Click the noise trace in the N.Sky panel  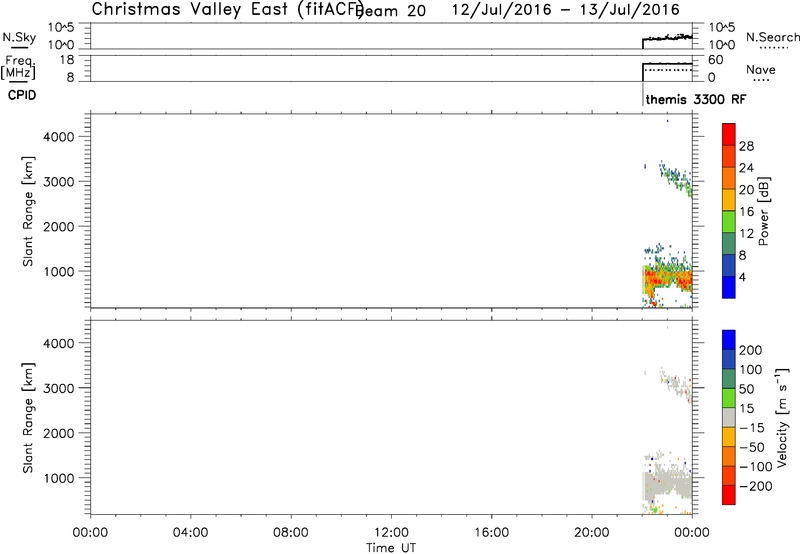coord(667,38)
